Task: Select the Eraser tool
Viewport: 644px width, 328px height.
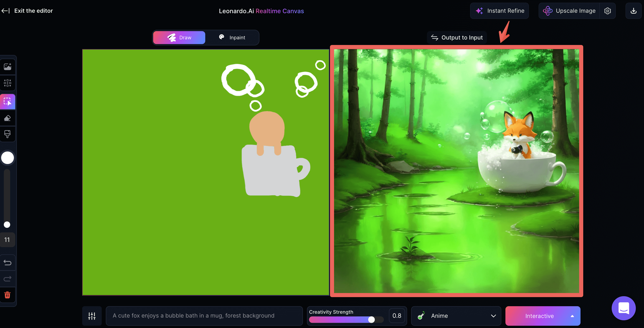Action: pos(8,118)
